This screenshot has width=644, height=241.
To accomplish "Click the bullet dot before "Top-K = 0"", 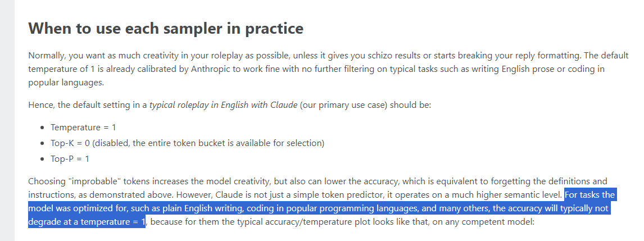I will (x=43, y=143).
